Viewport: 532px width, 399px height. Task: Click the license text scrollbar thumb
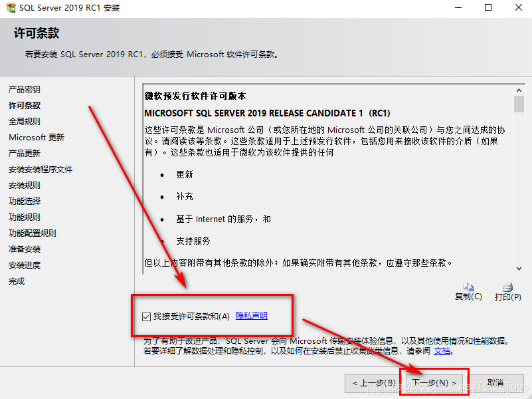pos(519,104)
